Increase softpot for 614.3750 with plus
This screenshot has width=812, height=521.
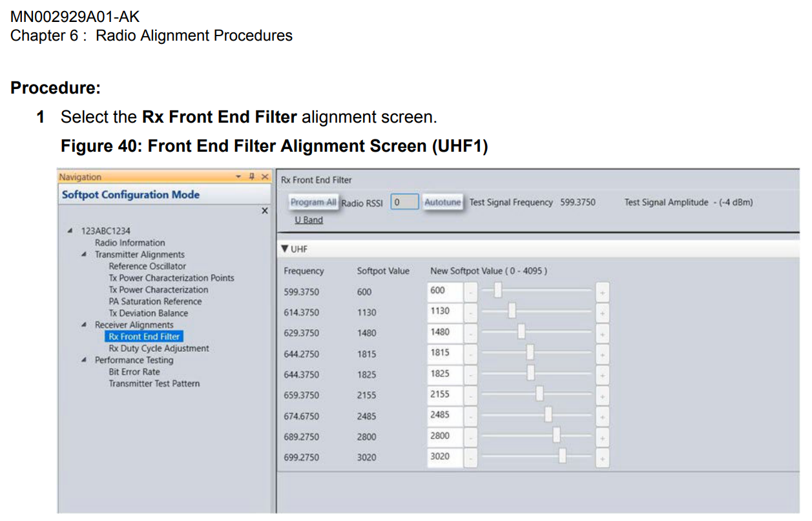[x=602, y=312]
